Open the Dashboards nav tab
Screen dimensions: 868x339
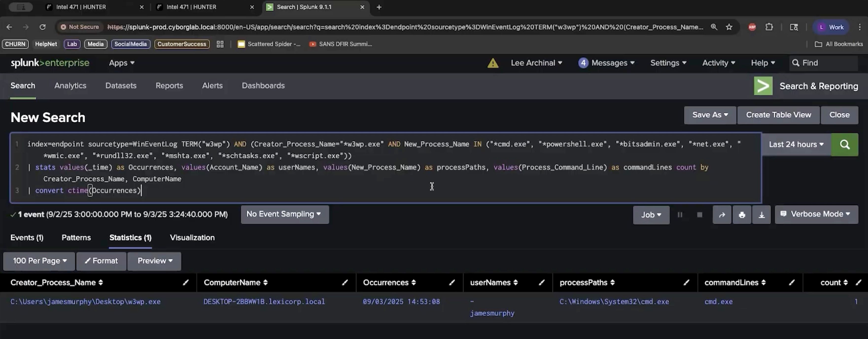(x=263, y=85)
